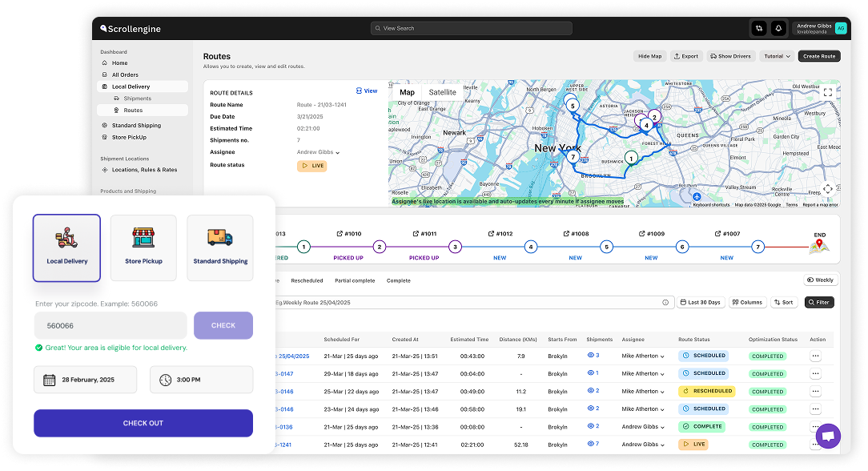Click info icon in search field
The width and height of the screenshot is (868, 471).
(x=665, y=302)
